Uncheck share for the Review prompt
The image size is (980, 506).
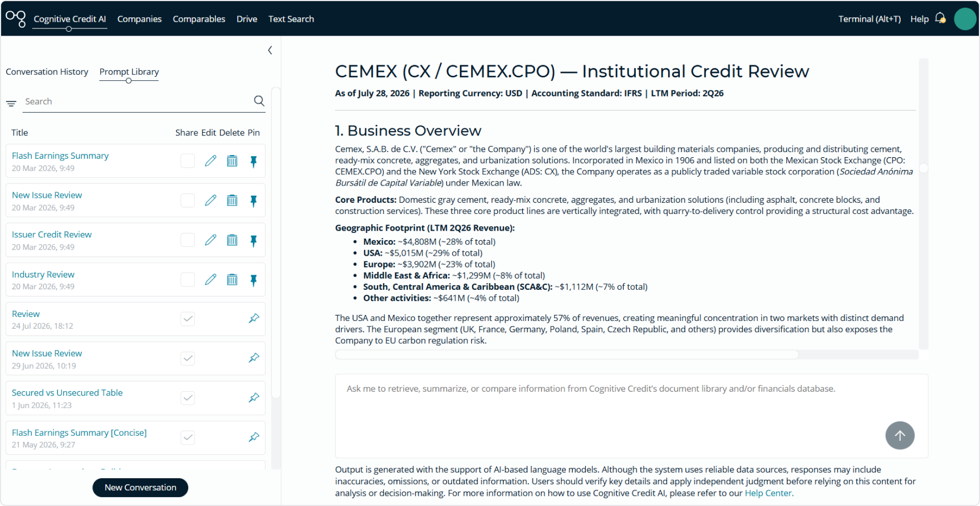tap(188, 319)
